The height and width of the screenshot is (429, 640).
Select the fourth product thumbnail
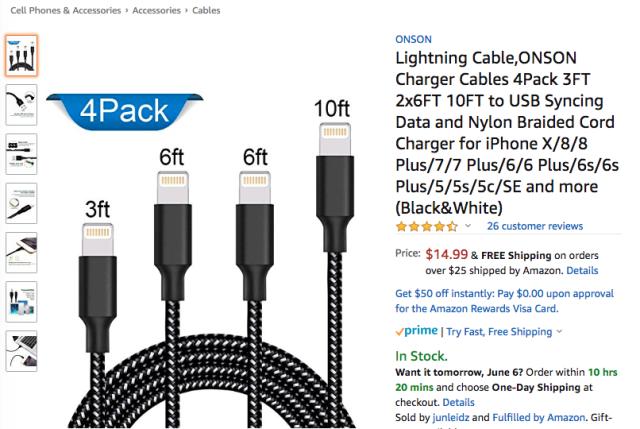pos(20,203)
